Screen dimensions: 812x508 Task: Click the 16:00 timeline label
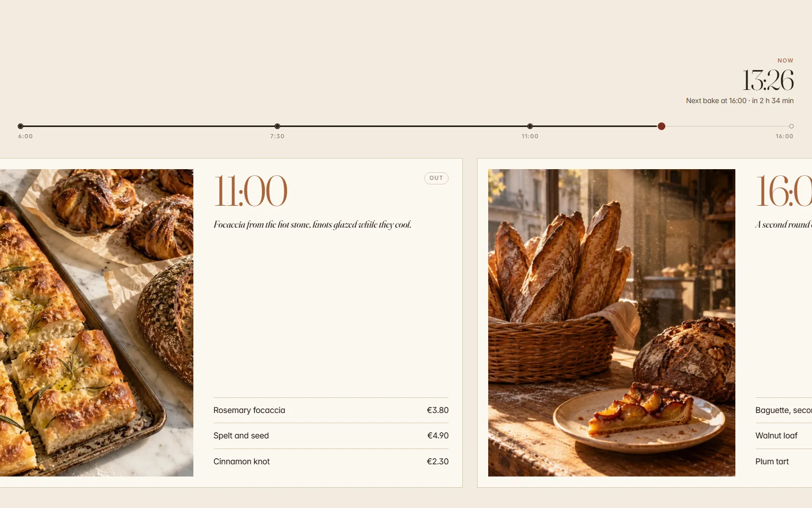[784, 136]
